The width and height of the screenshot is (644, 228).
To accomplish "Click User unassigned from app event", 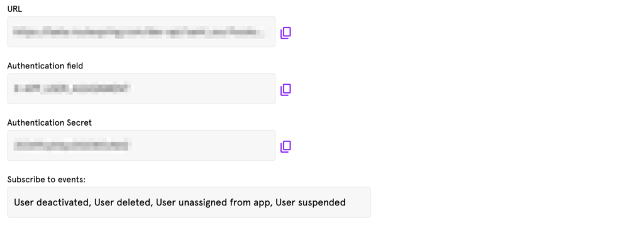I will coord(213,202).
